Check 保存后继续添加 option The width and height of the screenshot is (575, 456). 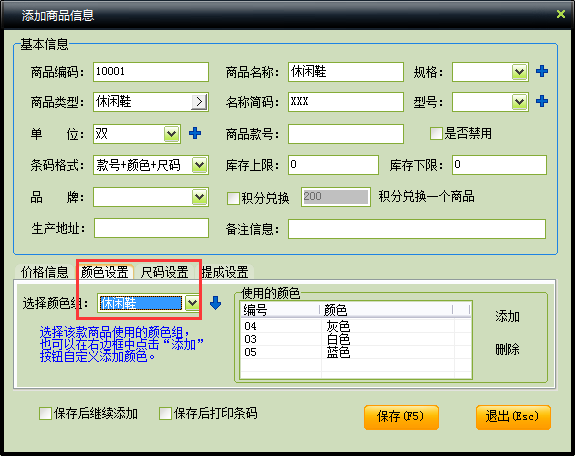(x=45, y=413)
